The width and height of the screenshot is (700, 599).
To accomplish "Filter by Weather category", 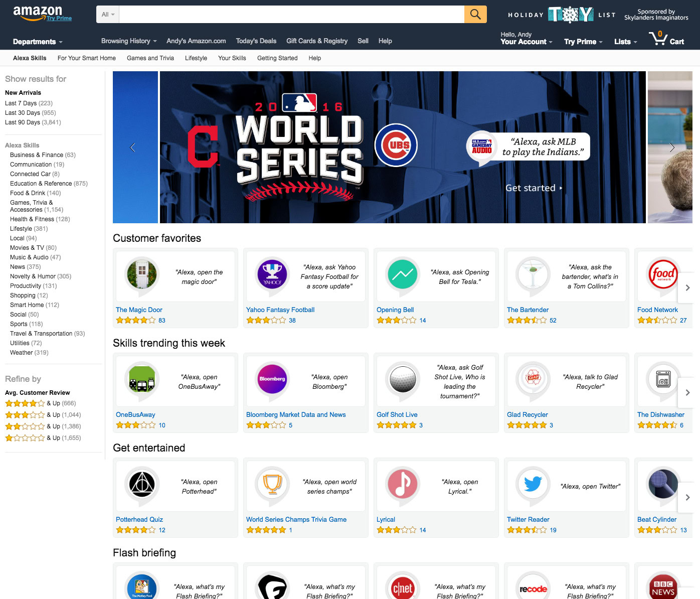I will 29,353.
